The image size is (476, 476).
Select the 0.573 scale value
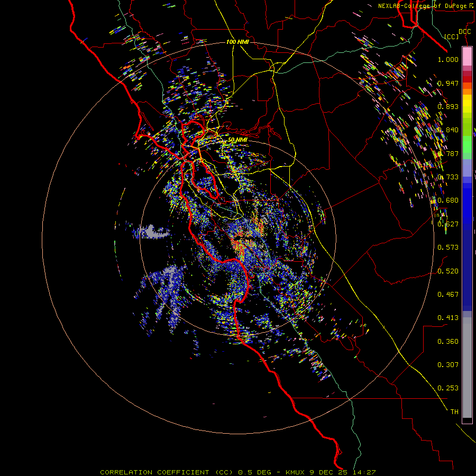point(448,248)
